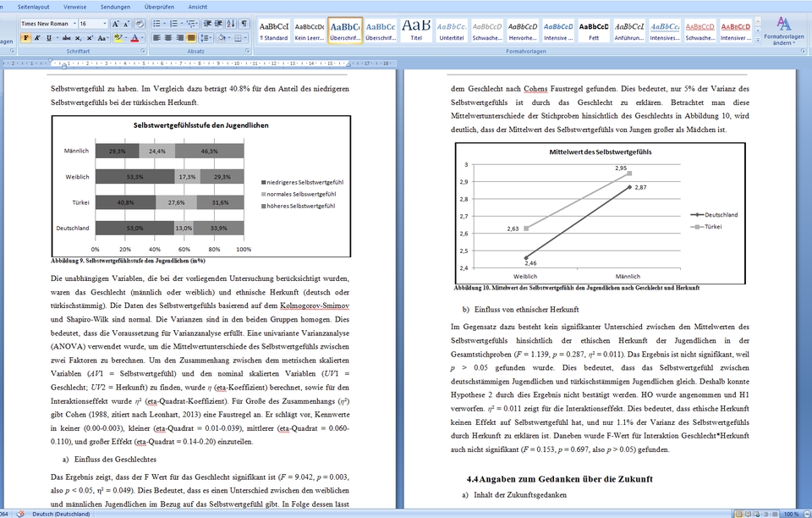The height and width of the screenshot is (518, 812).
Task: Toggle show paragraph marks (¶)
Action: click(244, 24)
